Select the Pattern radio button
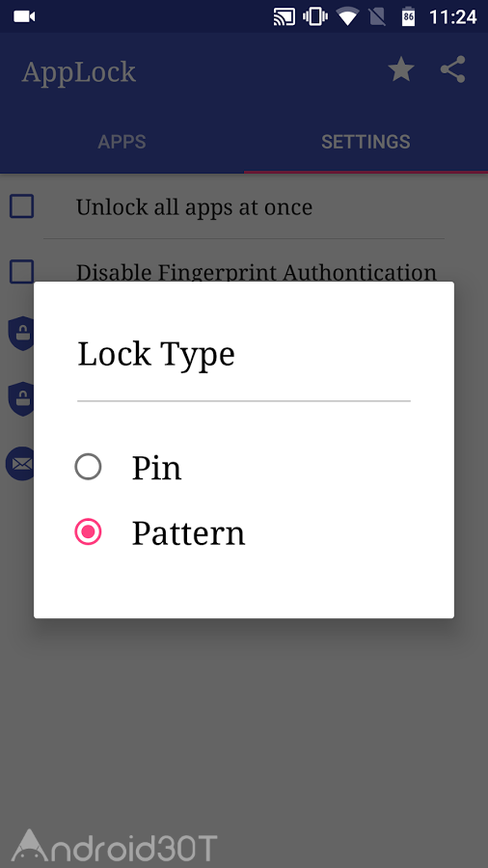The image size is (488, 868). coord(88,532)
